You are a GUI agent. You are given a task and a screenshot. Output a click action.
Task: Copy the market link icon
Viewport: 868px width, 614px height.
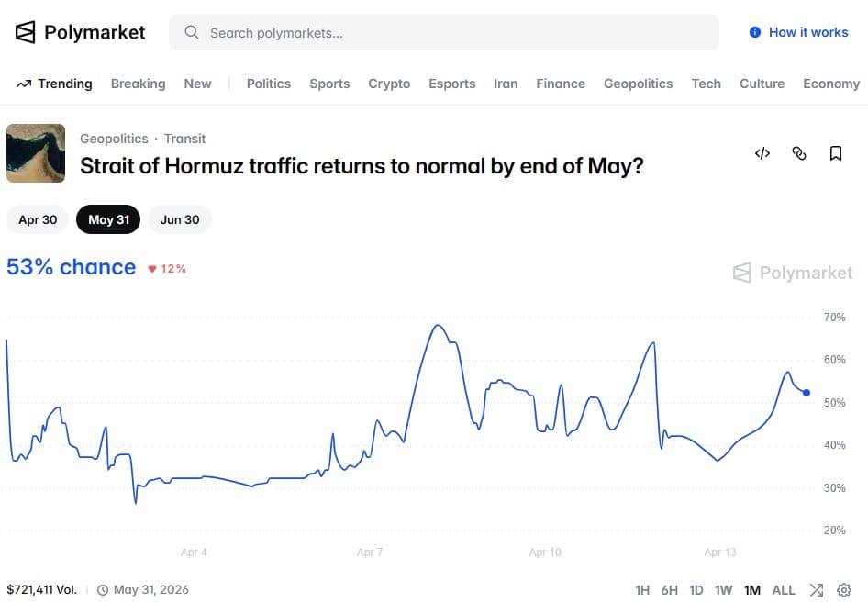tap(798, 153)
